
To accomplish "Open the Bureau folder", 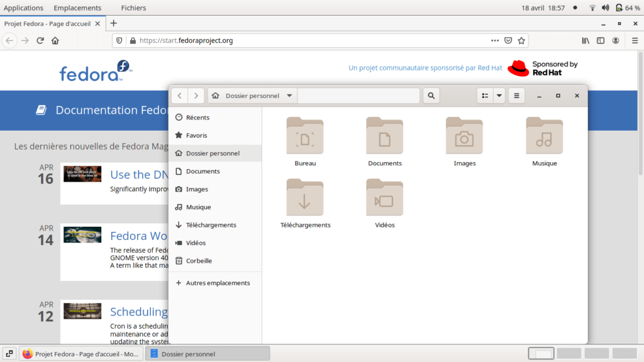I will 305,141.
